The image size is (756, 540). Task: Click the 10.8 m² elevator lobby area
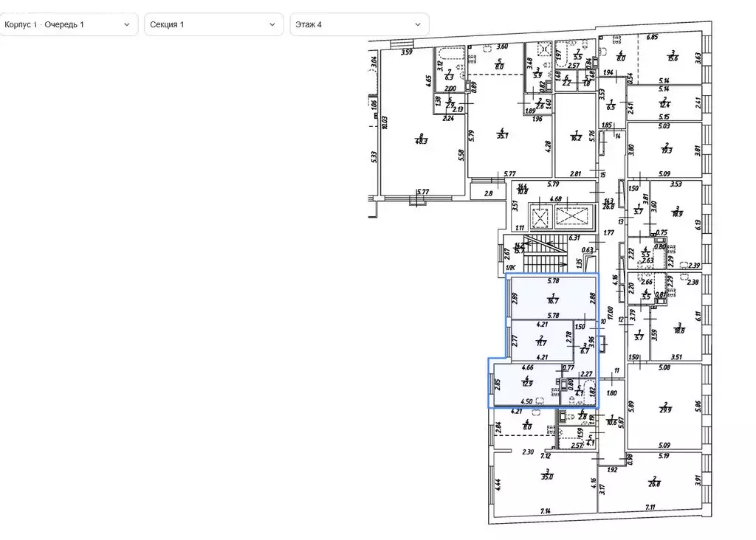click(523, 190)
